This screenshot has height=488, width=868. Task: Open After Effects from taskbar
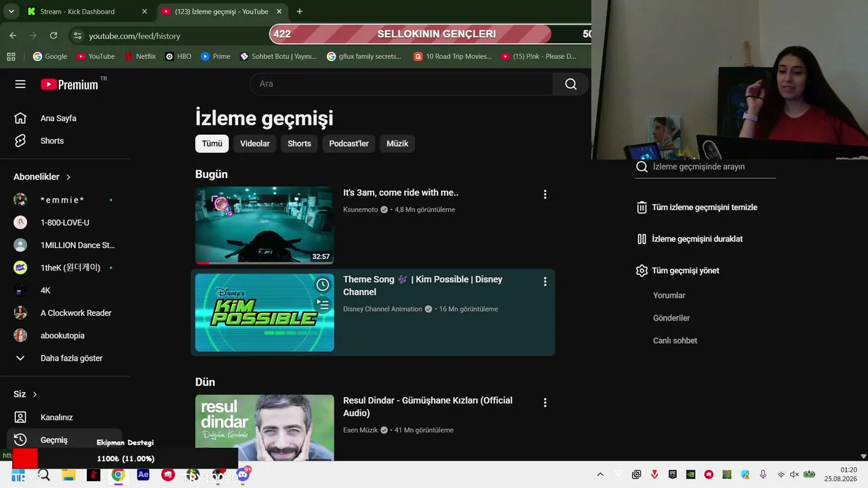(143, 475)
